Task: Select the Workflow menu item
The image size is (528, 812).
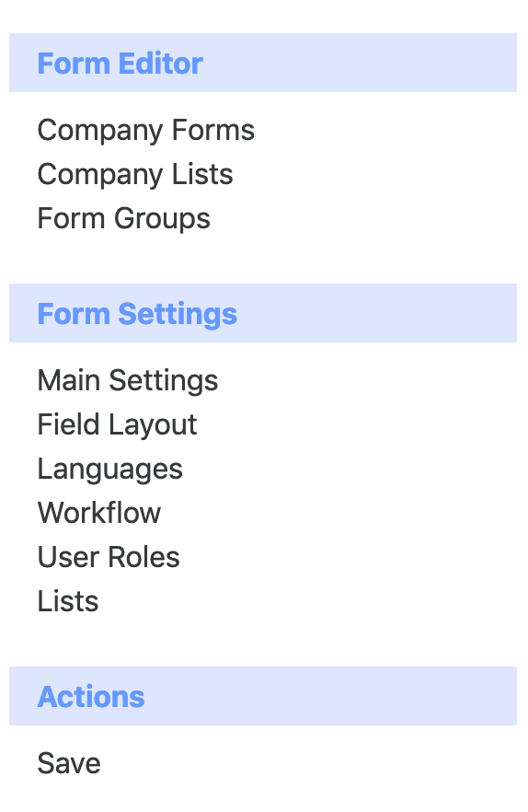Action: coord(98,513)
